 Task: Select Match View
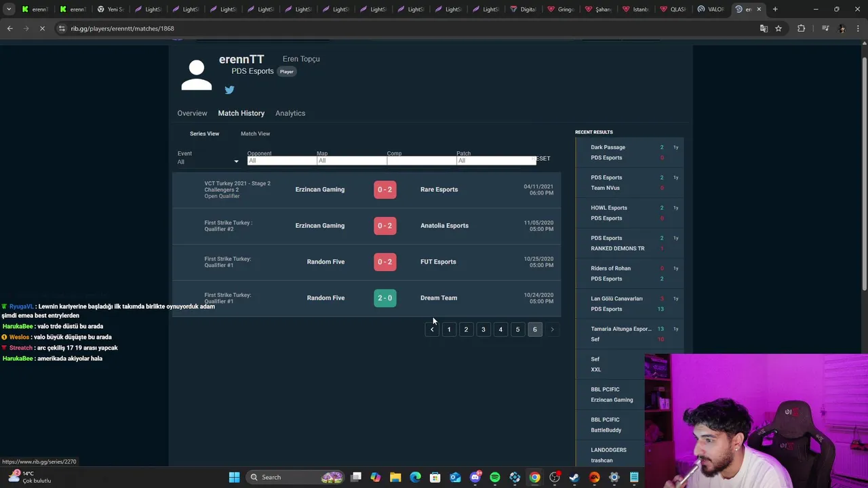[255, 134]
